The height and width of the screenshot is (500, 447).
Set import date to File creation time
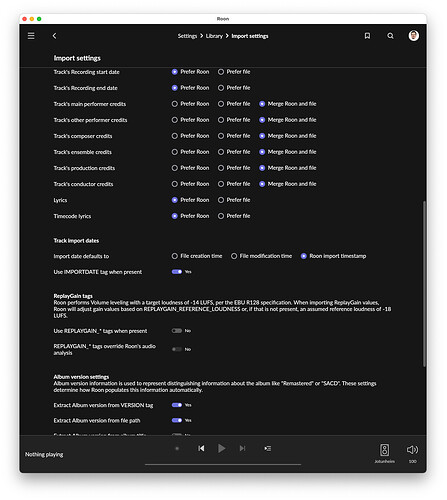197,256
